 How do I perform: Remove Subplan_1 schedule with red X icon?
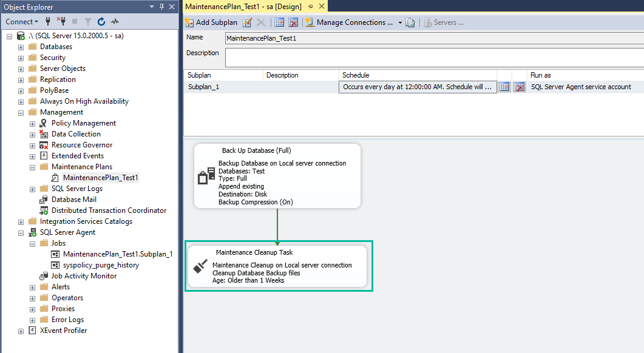(518, 87)
